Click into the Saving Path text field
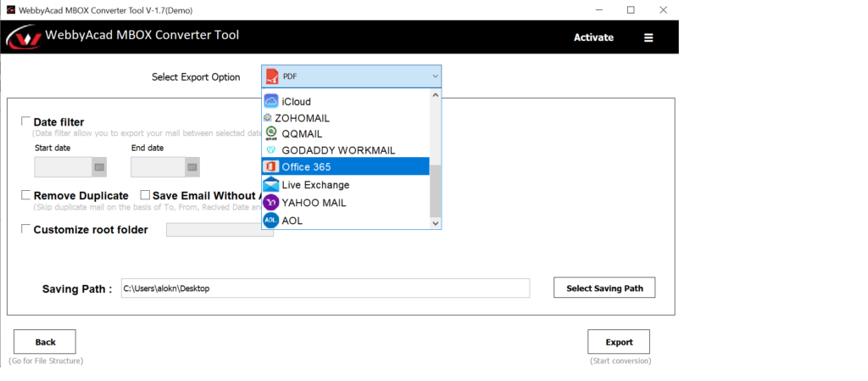Viewport: 868px width, 381px height. click(x=325, y=289)
